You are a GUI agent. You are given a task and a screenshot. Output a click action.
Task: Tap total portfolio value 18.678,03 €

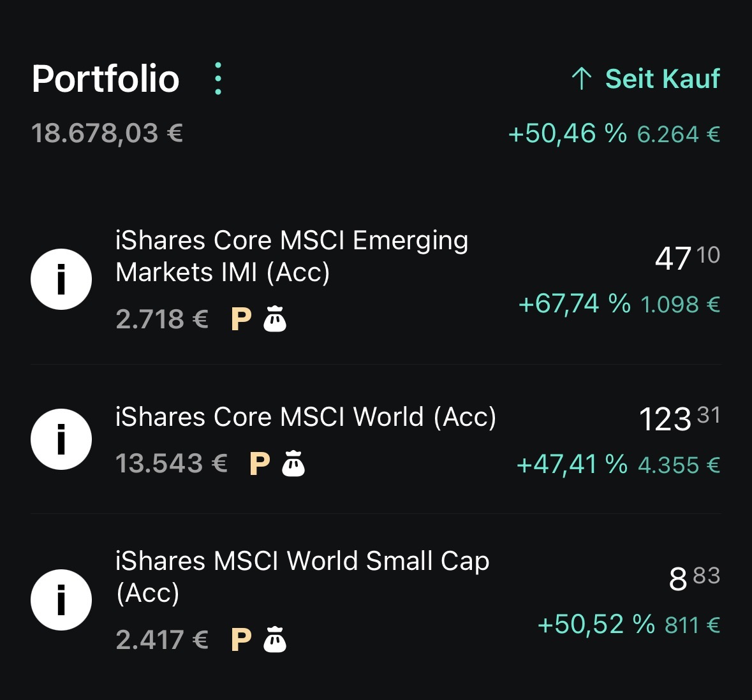coord(107,133)
